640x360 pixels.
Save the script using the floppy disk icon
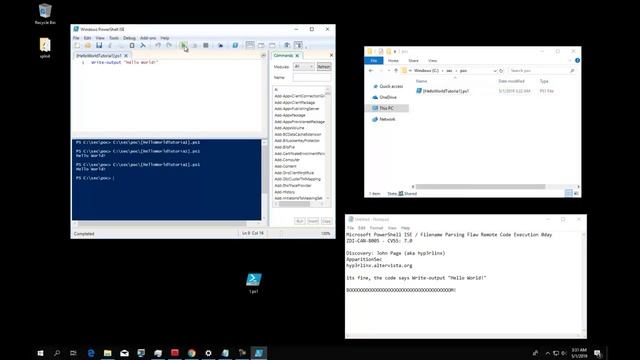point(99,45)
